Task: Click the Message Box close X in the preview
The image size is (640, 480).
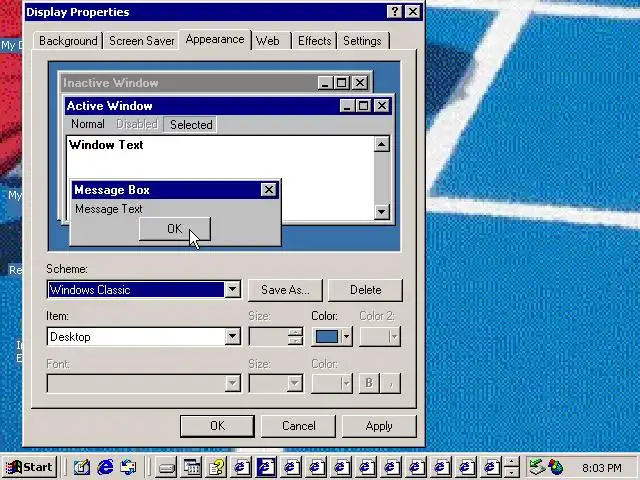Action: (269, 190)
